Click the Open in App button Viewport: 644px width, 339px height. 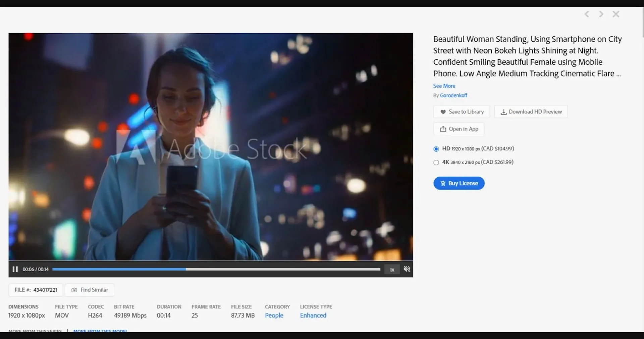(459, 129)
